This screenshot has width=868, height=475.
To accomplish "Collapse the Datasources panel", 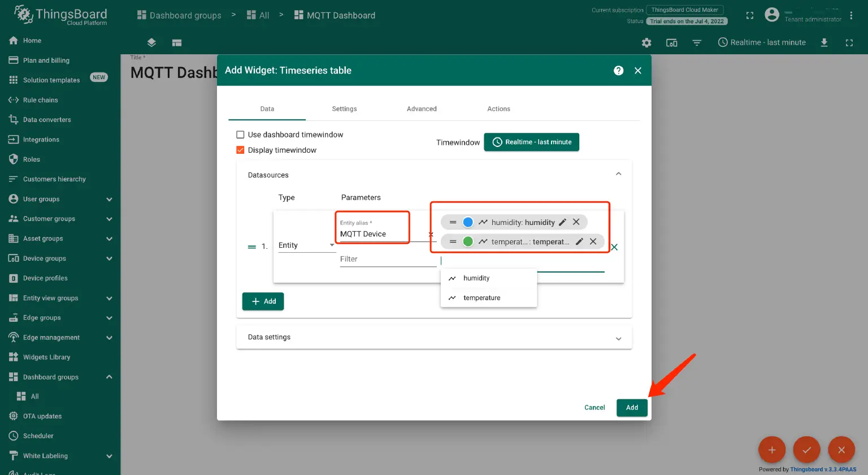I will point(618,174).
